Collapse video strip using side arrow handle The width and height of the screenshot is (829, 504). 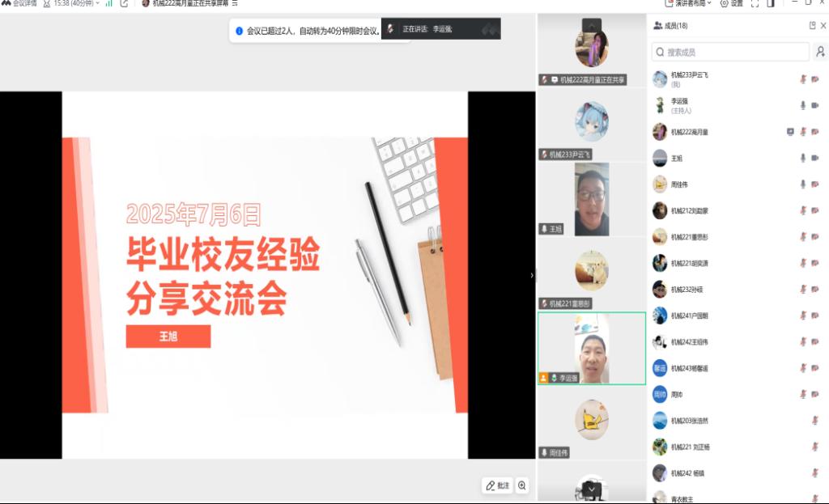[x=532, y=275]
